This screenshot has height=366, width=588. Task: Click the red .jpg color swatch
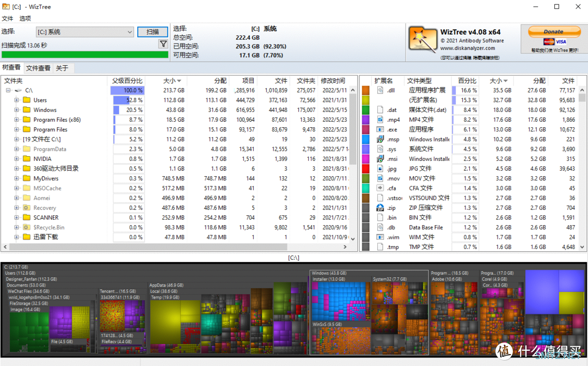pos(366,169)
